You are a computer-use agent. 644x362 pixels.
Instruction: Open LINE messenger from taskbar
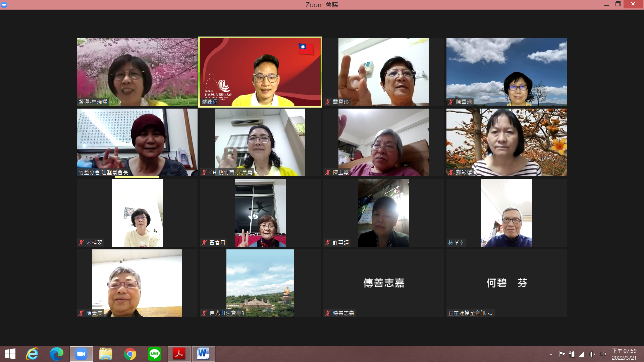[155, 354]
